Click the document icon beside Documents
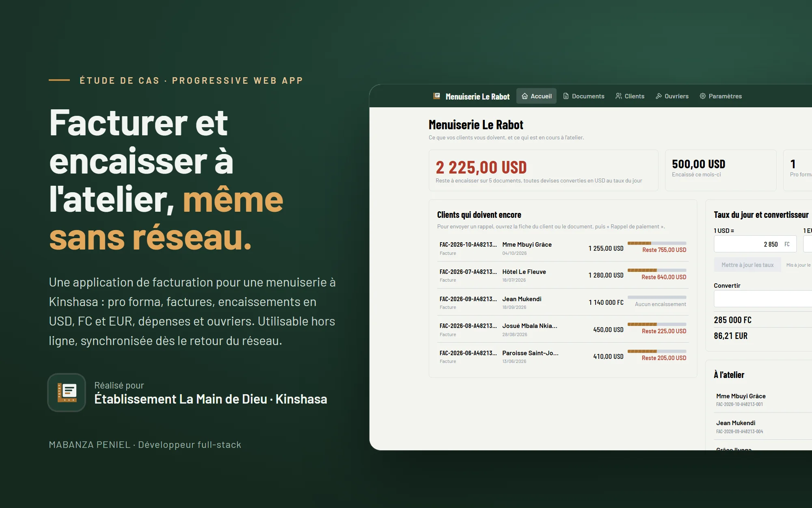Screen dimensions: 812x508 (x=566, y=96)
